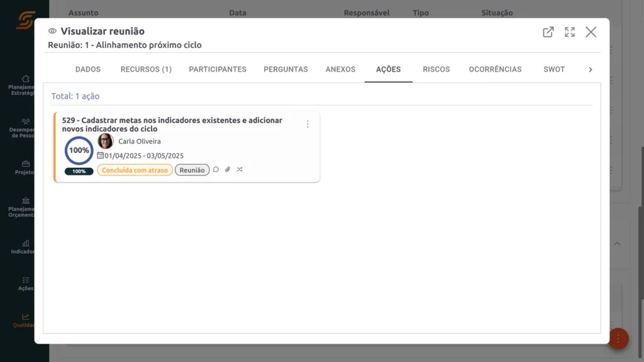This screenshot has height=362, width=644.
Task: Click the 100% progress circle
Action: pyautogui.click(x=79, y=150)
